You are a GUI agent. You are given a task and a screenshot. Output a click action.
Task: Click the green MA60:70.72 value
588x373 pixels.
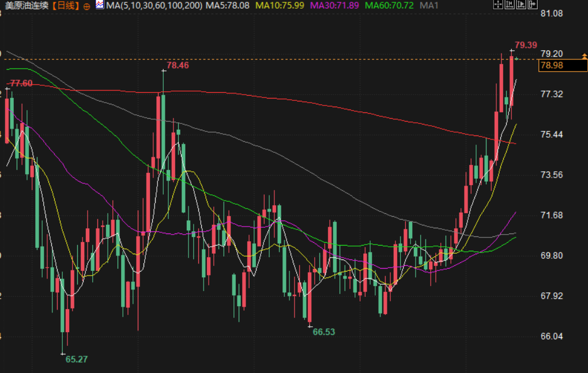pos(389,6)
